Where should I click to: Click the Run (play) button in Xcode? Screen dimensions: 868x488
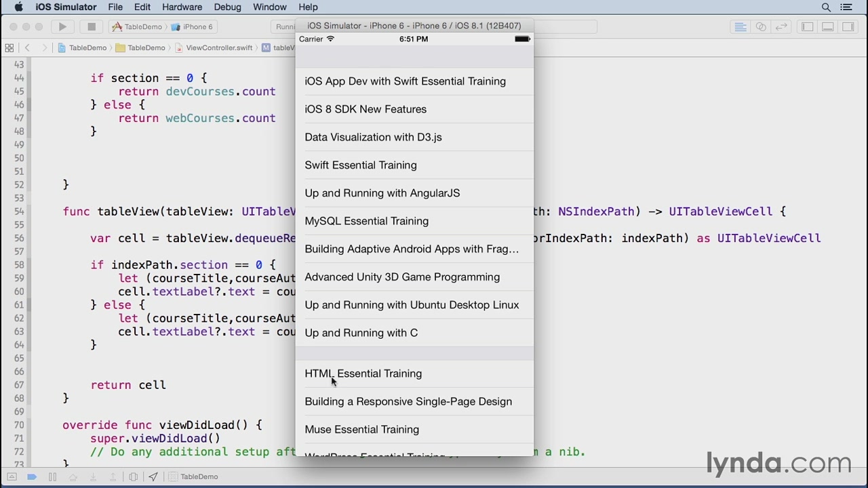[62, 26]
